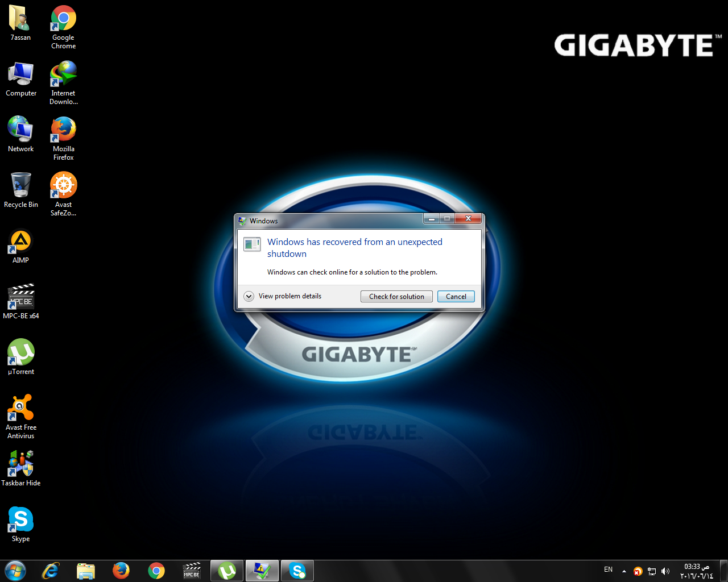Minimize the Windows dialog
Viewport: 728px width, 582px height.
click(432, 219)
